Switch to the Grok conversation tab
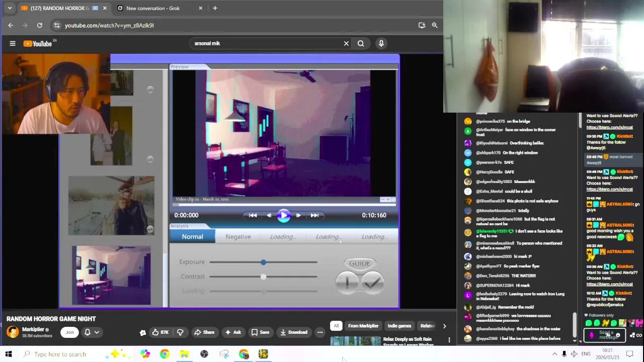 pyautogui.click(x=153, y=8)
